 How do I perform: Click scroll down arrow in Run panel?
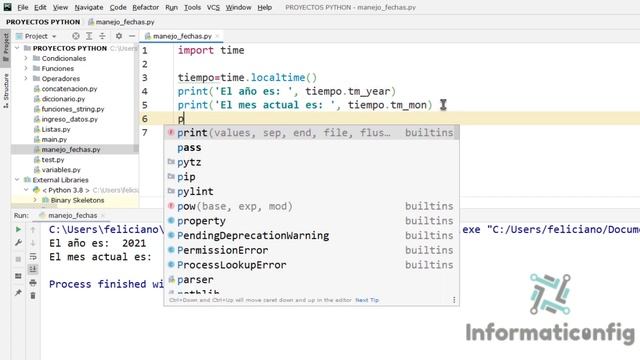33,243
